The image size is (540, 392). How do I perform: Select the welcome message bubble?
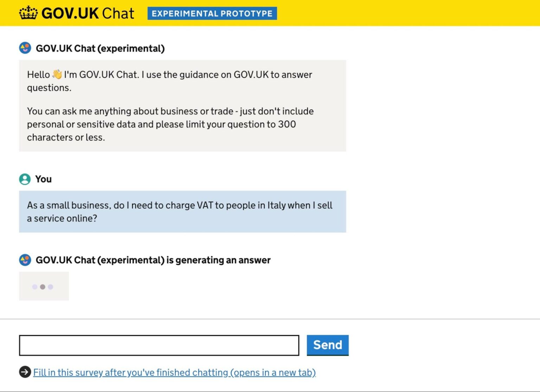182,105
